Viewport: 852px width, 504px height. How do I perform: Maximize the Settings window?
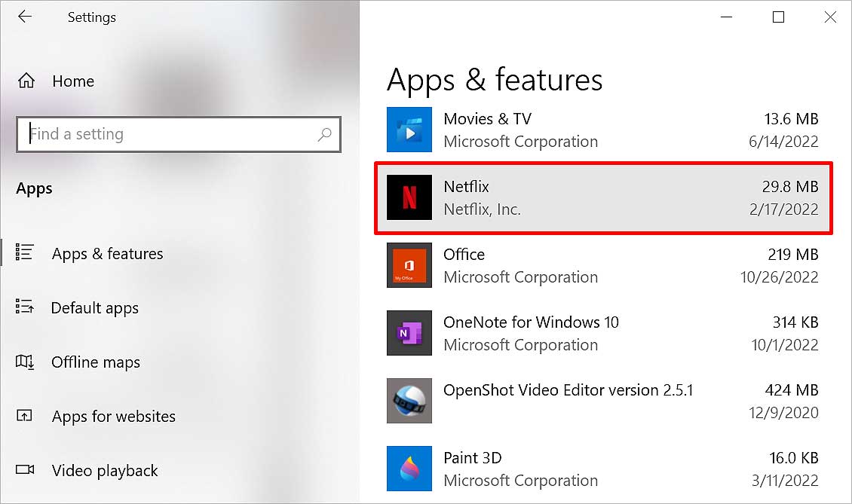click(778, 17)
